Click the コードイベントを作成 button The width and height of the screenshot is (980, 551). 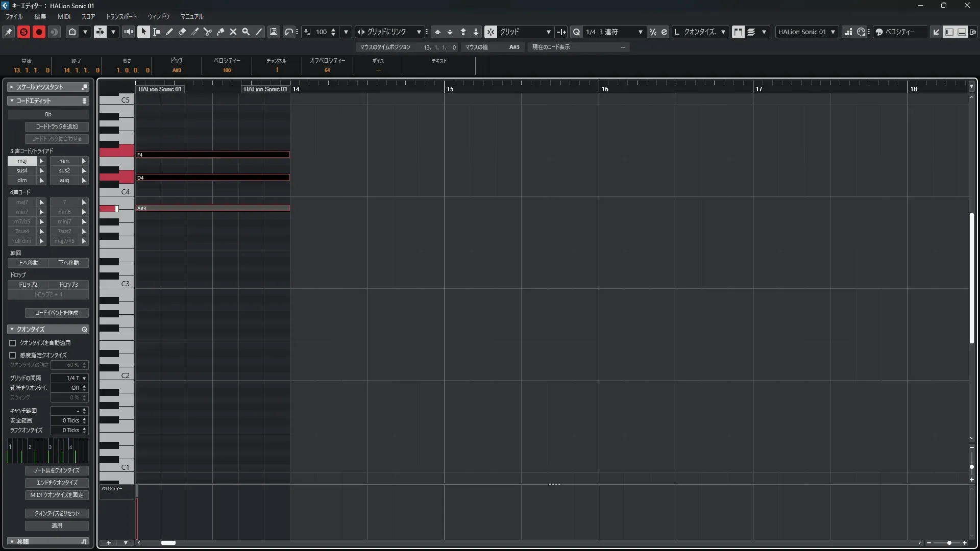[x=57, y=313]
